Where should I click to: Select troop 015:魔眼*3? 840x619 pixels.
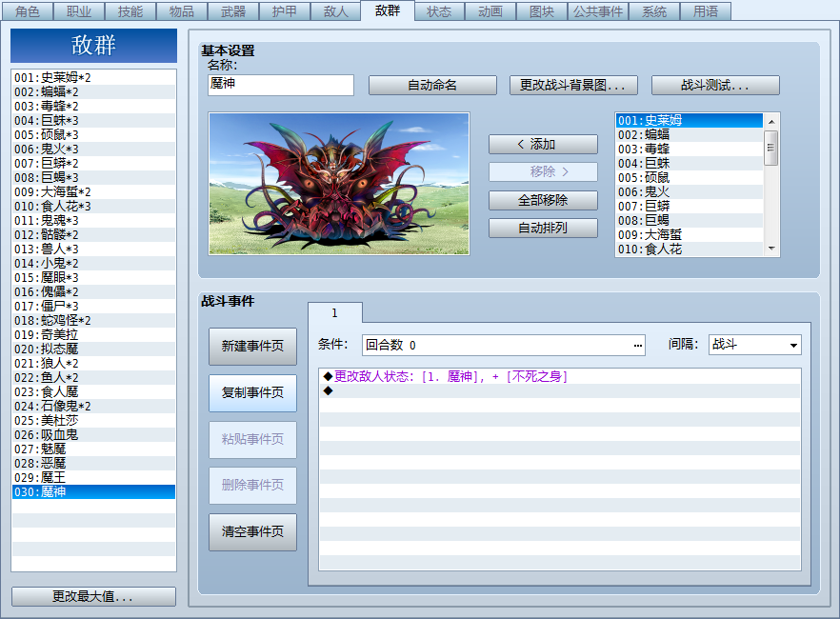pyautogui.click(x=93, y=277)
